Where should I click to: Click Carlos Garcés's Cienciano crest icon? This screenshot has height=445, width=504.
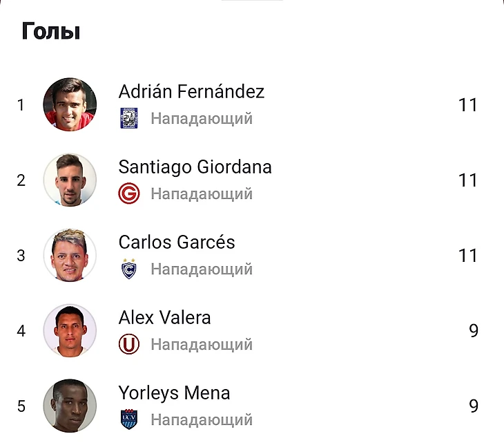point(128,269)
